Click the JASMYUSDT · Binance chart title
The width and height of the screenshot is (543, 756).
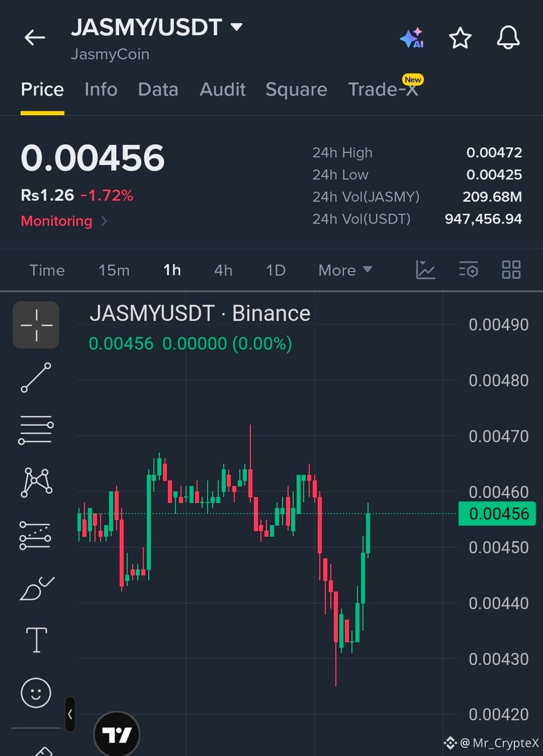(200, 313)
